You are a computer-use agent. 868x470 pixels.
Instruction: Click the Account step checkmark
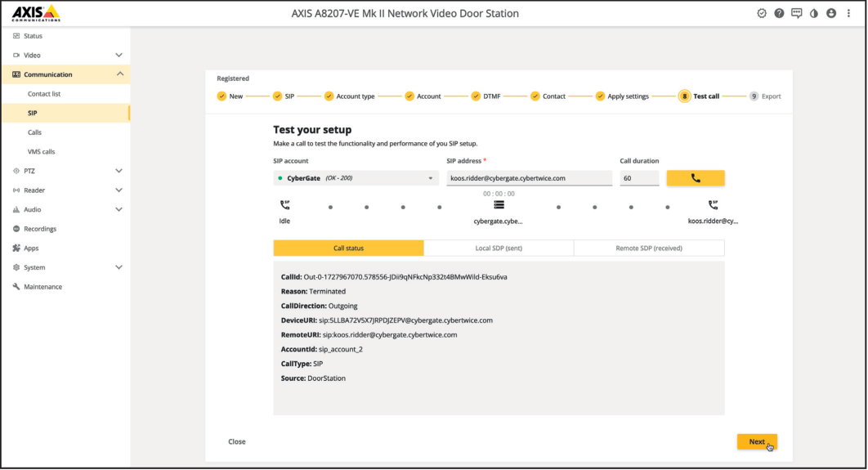tap(409, 96)
